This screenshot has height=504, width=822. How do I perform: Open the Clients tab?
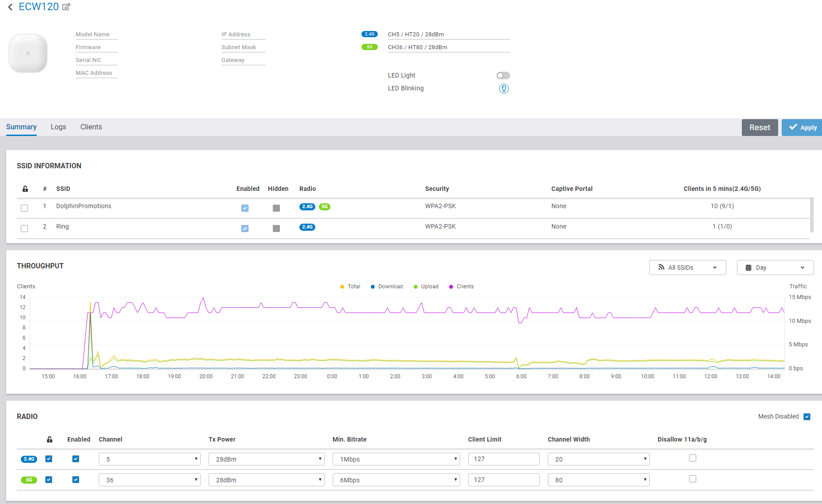pos(91,127)
